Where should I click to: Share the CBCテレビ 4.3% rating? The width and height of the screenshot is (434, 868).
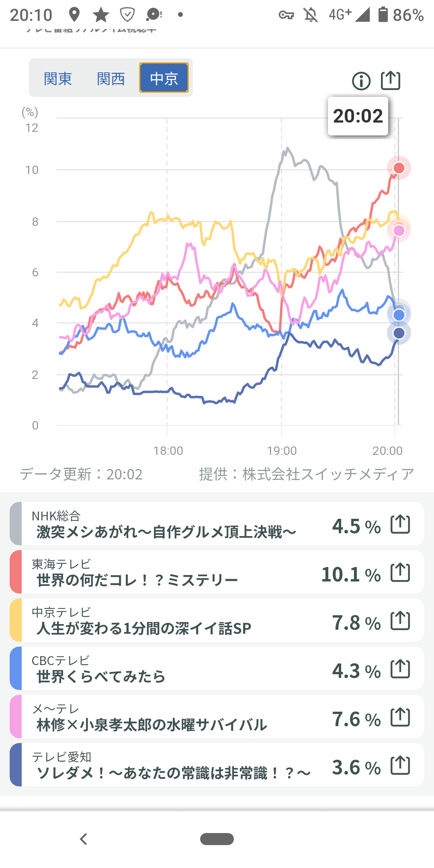(x=400, y=669)
